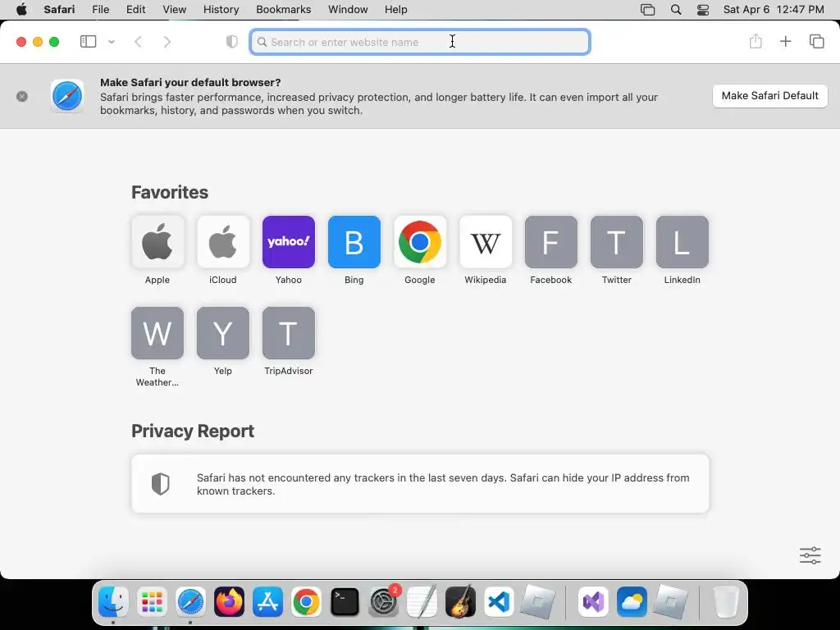Open the start page customization settings

pos(810,555)
